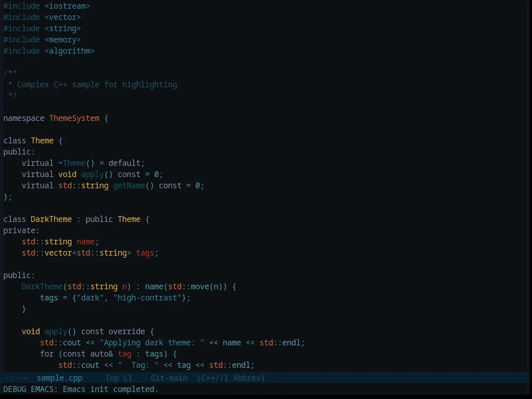Click the string " Tag: " on last line

pos(138,365)
